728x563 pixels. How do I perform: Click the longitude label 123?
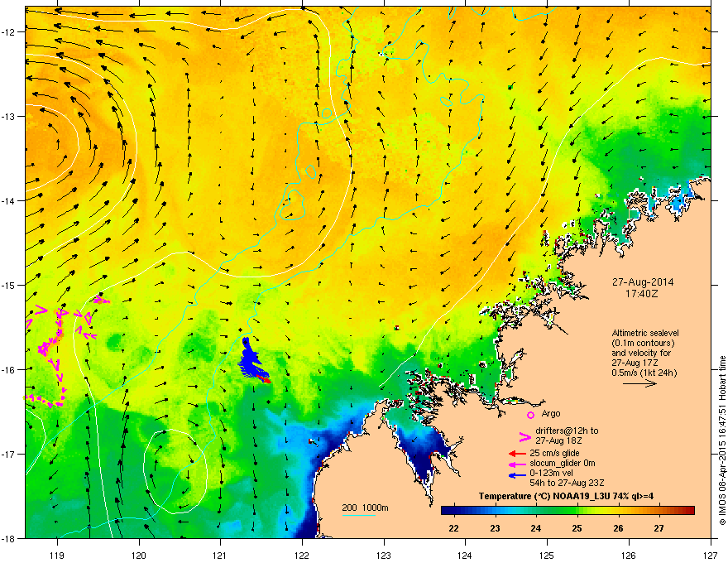tap(384, 555)
